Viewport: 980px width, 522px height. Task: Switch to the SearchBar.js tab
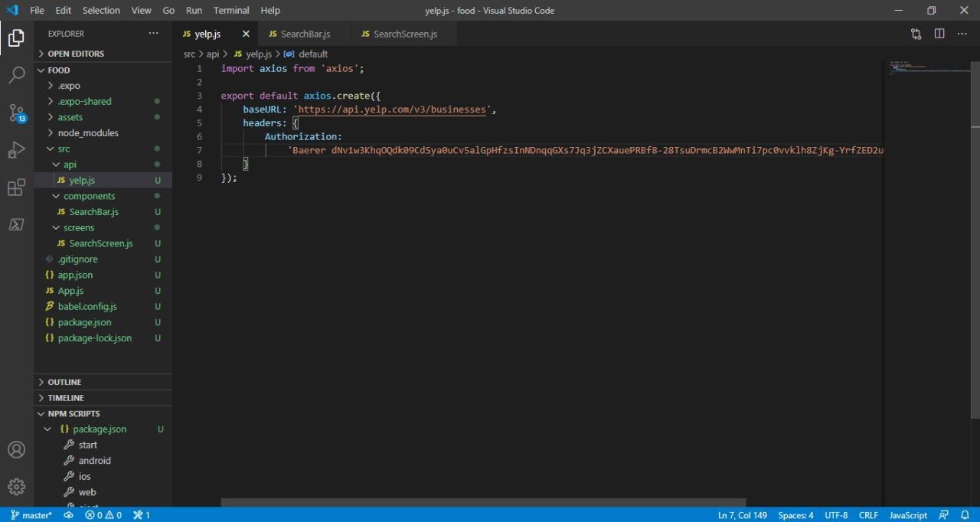tap(305, 34)
